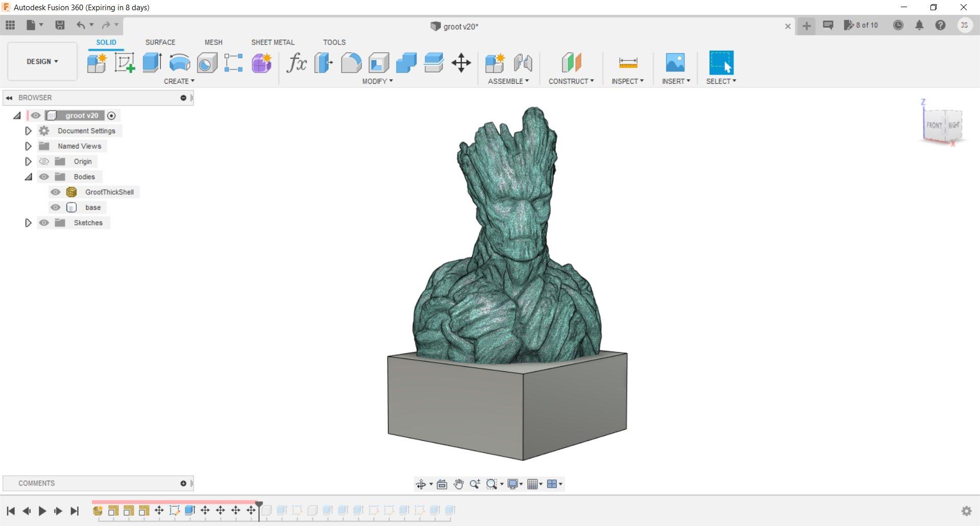Screen dimensions: 980x526
Task: Open Change Parameters with the fx icon
Action: pyautogui.click(x=297, y=62)
